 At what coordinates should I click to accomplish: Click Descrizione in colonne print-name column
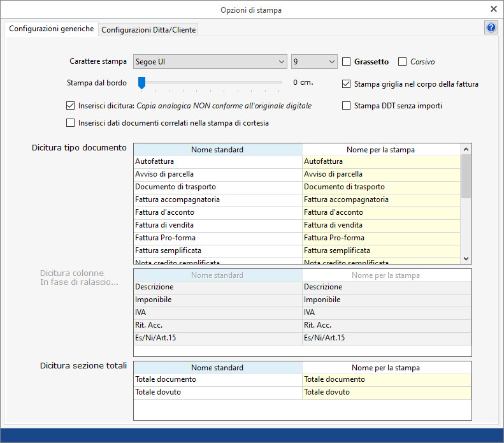tap(387, 287)
